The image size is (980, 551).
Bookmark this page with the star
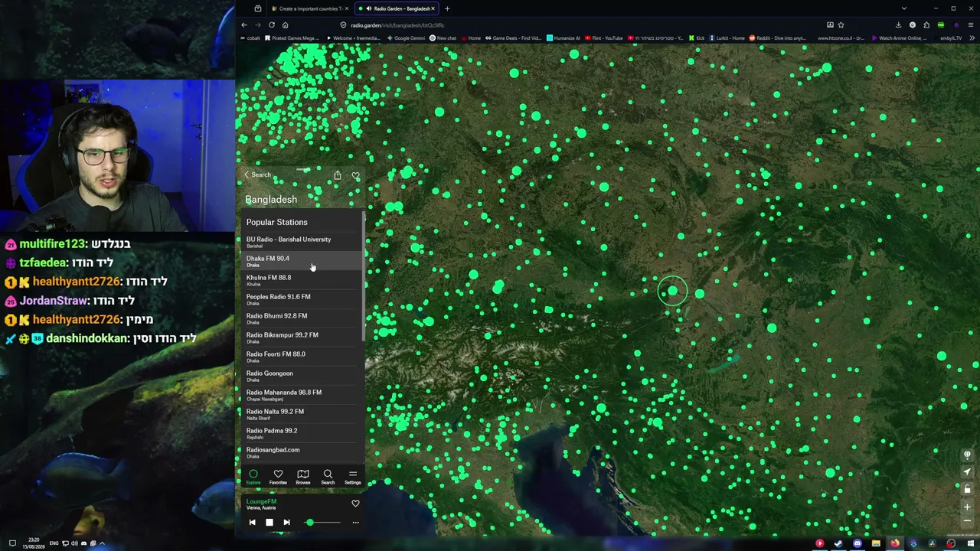(x=841, y=24)
